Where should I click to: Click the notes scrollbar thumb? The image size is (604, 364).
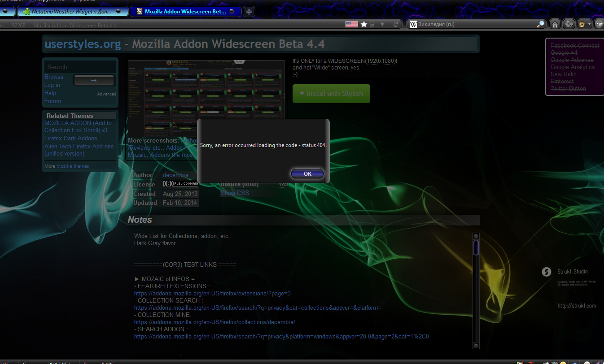coord(476,247)
